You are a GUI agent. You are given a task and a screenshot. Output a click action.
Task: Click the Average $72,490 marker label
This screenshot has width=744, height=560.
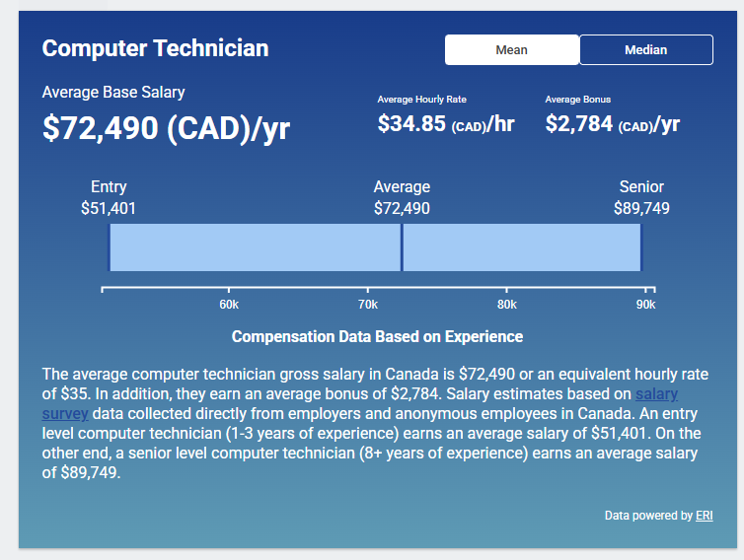point(402,197)
